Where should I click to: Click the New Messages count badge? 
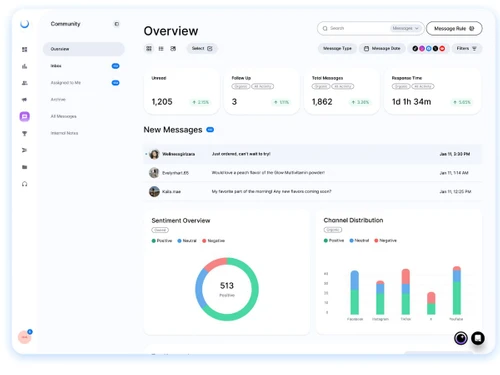click(x=210, y=130)
